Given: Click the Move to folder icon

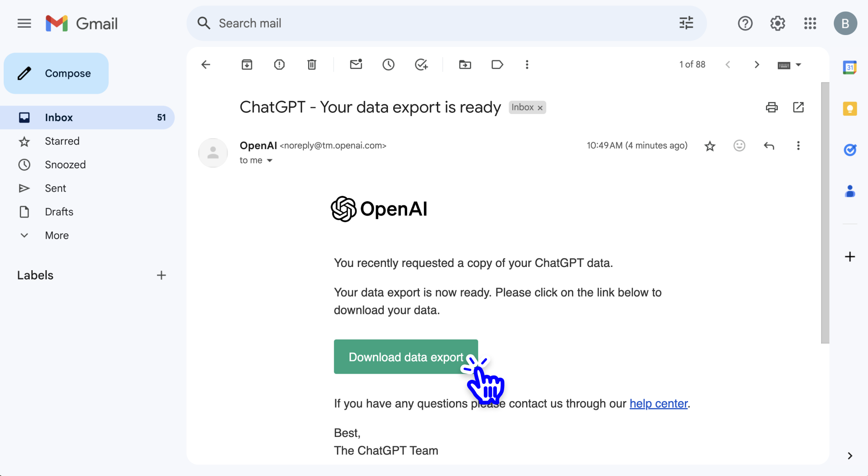Looking at the screenshot, I should click(465, 64).
